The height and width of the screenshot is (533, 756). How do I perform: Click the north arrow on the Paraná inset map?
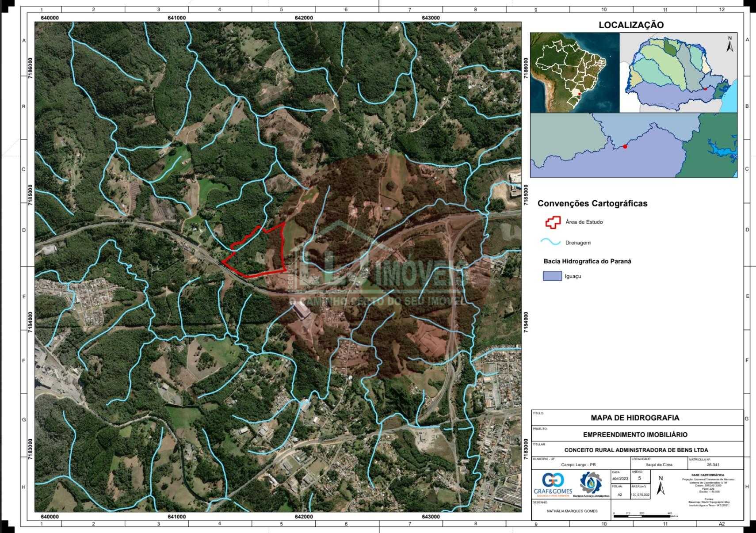(x=730, y=45)
